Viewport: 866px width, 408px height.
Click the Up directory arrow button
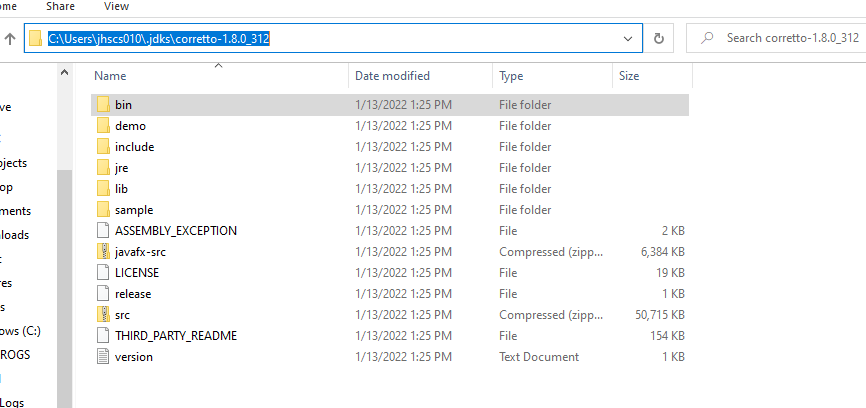pyautogui.click(x=10, y=38)
